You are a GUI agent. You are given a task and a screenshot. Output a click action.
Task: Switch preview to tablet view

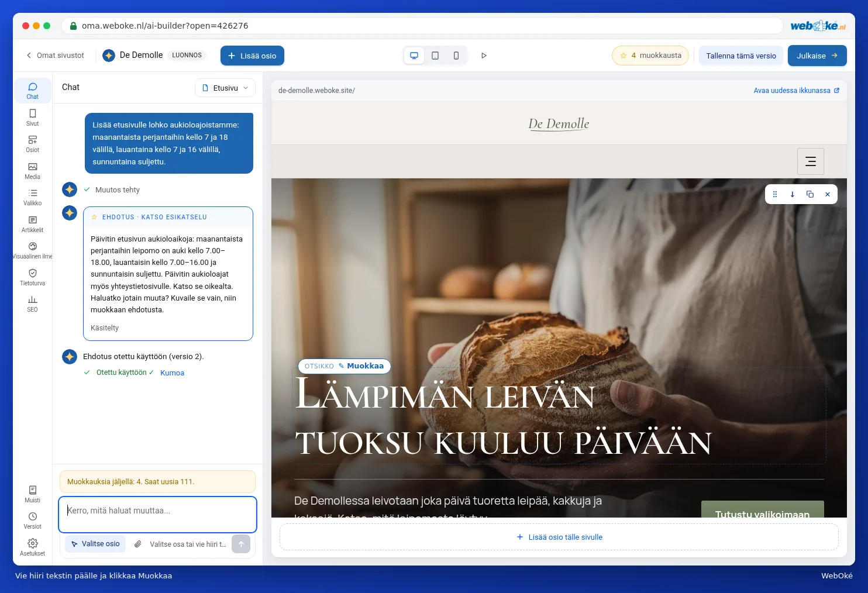pos(435,56)
